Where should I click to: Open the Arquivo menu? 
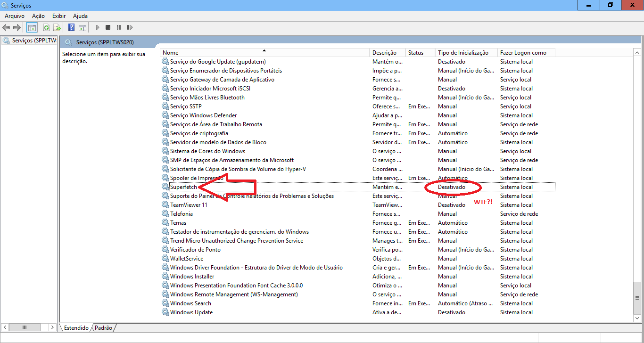click(x=15, y=16)
